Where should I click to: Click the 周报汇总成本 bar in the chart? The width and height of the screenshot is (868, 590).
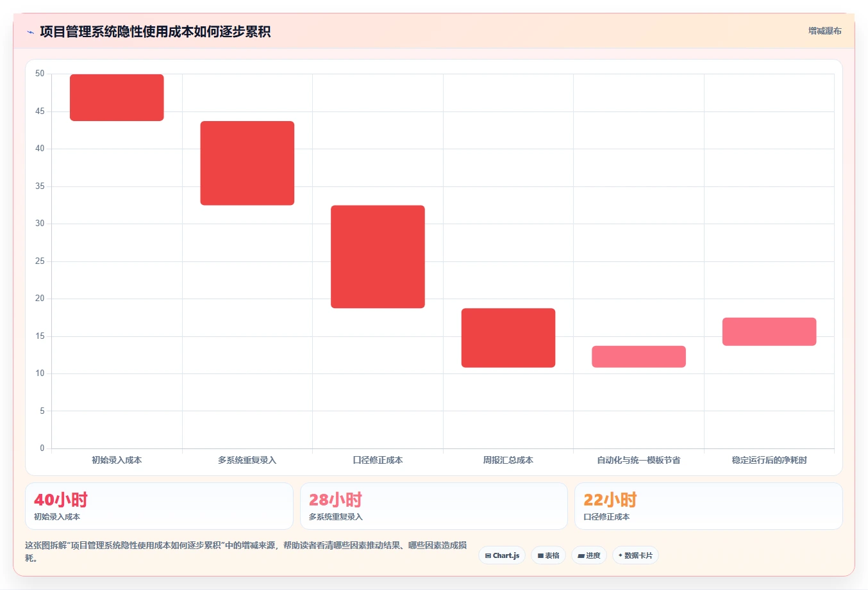[508, 338]
